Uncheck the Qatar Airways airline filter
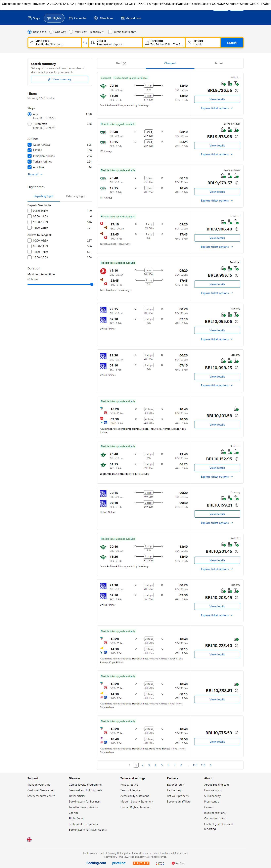271x868 pixels. coord(30,145)
